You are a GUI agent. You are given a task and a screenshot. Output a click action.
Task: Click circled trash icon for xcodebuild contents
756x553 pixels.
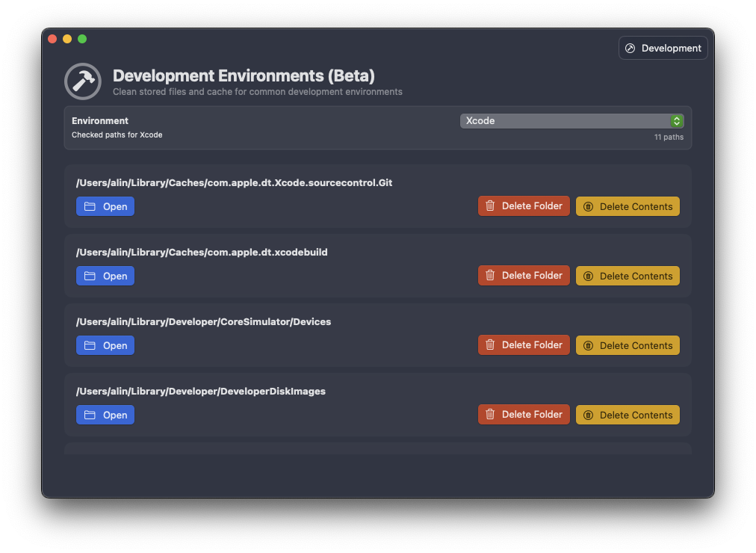[x=588, y=276]
